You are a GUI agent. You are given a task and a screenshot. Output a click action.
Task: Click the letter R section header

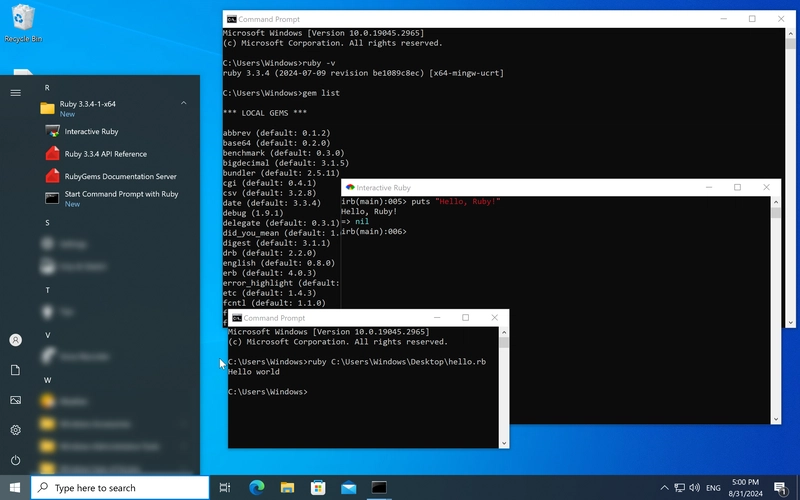pos(47,88)
